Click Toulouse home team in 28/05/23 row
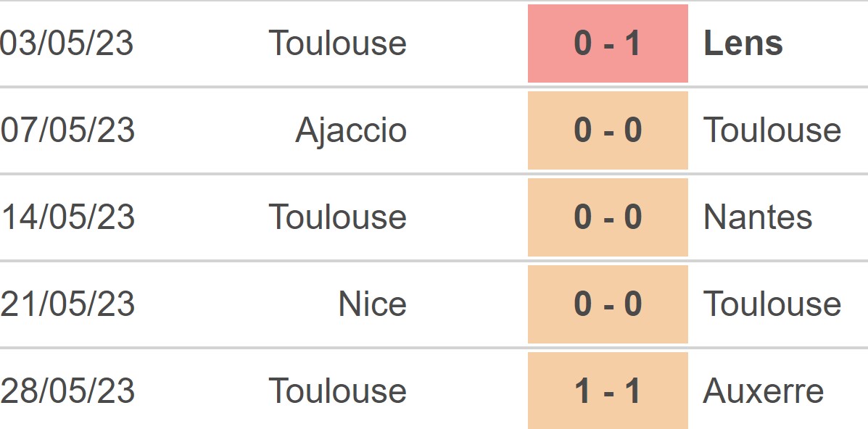868x429 pixels. tap(338, 391)
